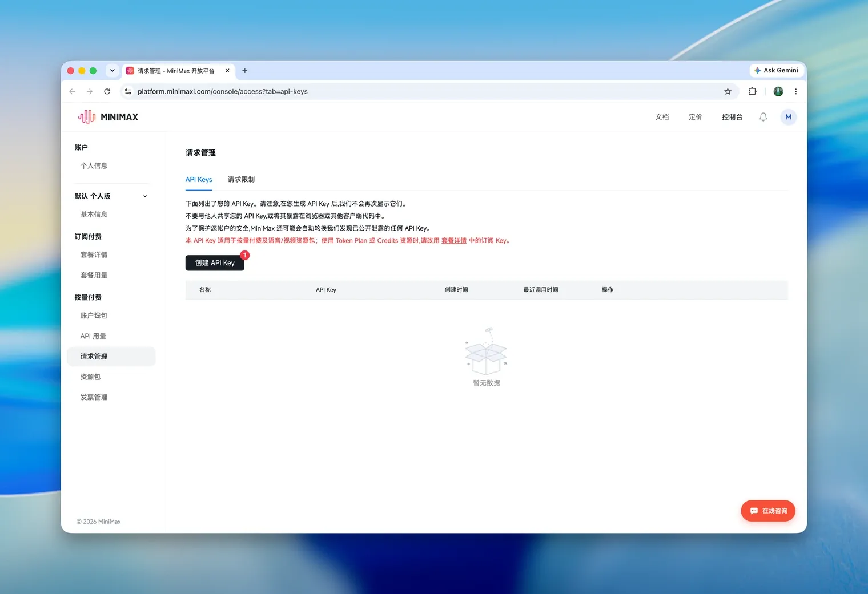Open 控制台 in top navigation
Screen dimensions: 868x594
click(732, 117)
